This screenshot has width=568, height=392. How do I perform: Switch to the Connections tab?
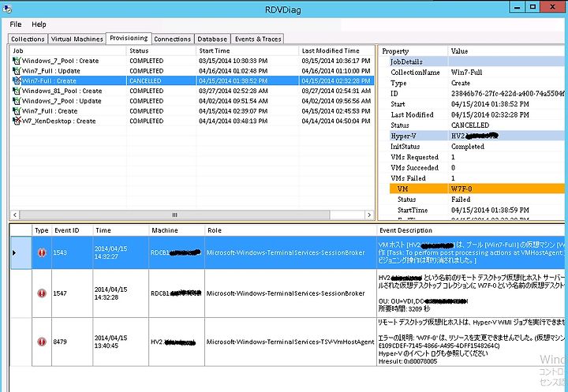173,39
